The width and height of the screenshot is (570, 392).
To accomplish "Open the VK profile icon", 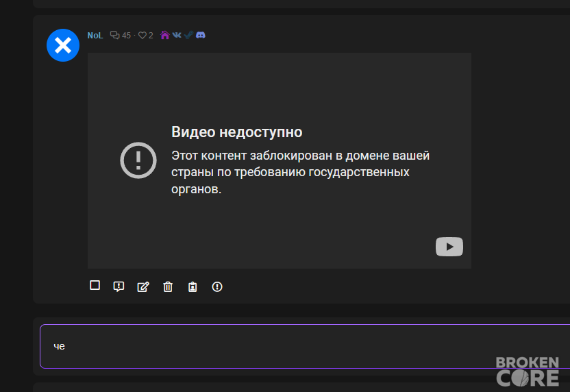I will (177, 35).
